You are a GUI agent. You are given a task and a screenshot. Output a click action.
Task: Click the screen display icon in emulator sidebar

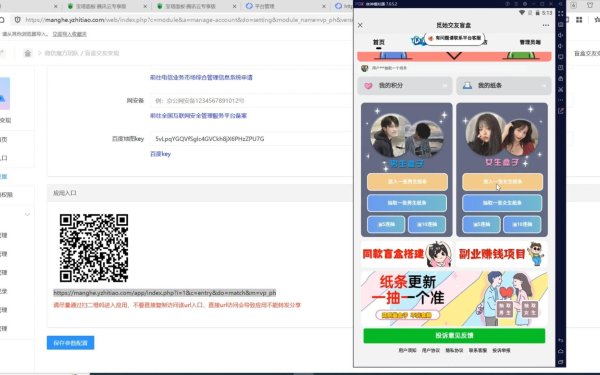(561, 57)
